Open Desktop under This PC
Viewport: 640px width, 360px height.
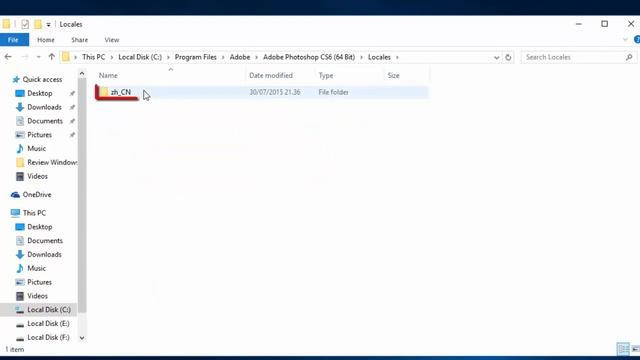[x=40, y=227]
